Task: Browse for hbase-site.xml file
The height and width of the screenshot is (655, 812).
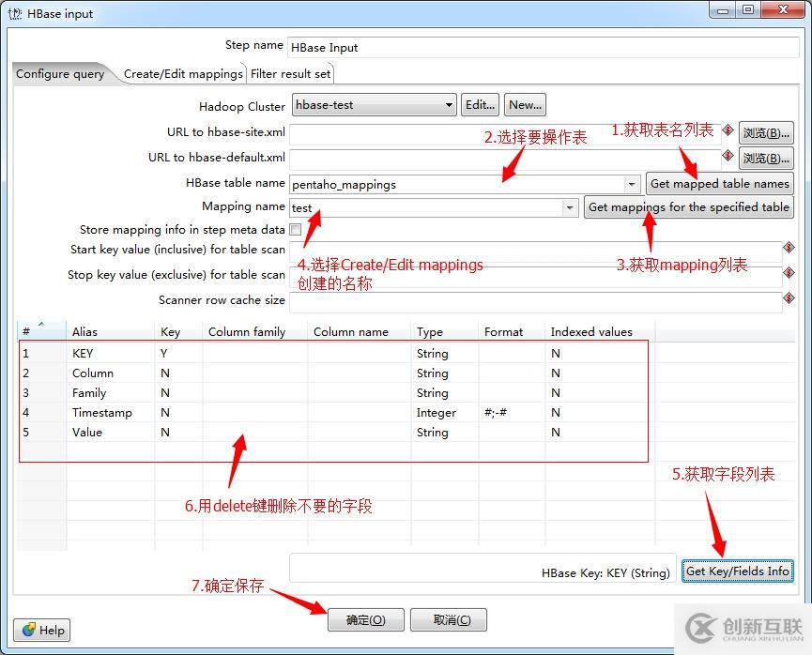Action: tap(766, 133)
